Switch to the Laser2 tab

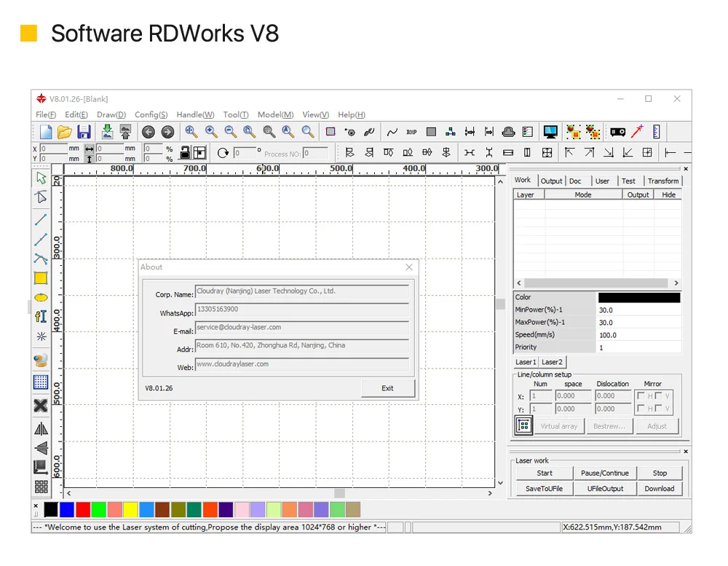(x=552, y=362)
